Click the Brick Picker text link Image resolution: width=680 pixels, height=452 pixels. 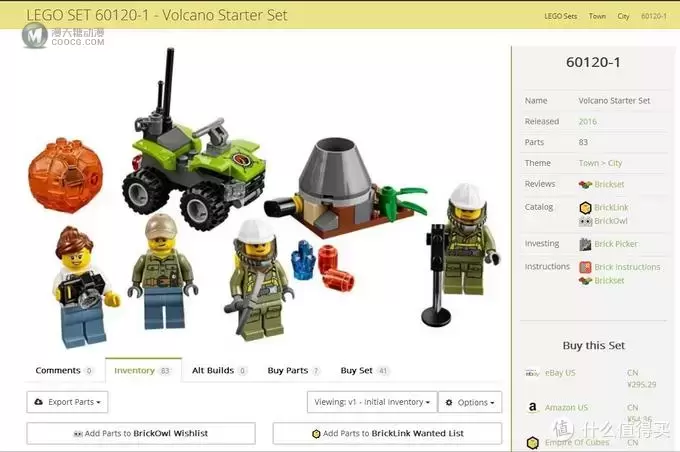tap(616, 244)
